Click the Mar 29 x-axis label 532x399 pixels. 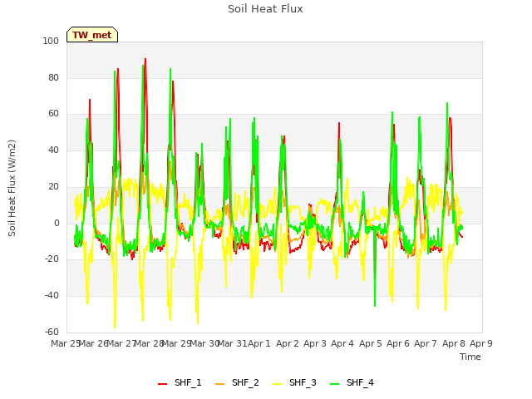[177, 343]
